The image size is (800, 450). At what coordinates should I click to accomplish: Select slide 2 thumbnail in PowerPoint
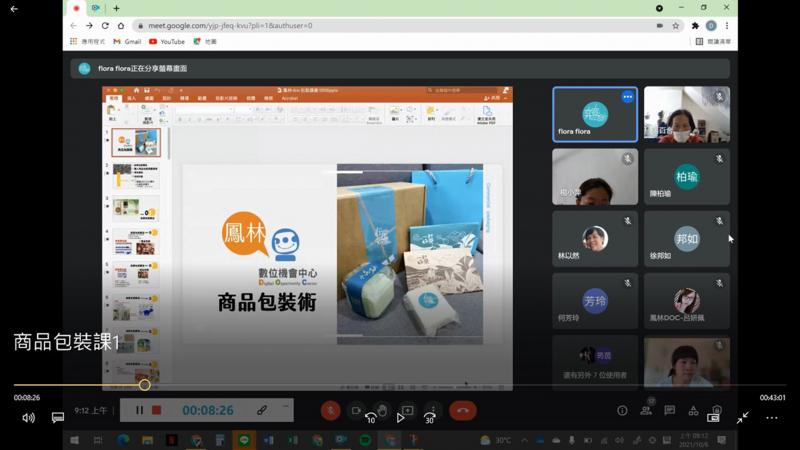(x=136, y=176)
